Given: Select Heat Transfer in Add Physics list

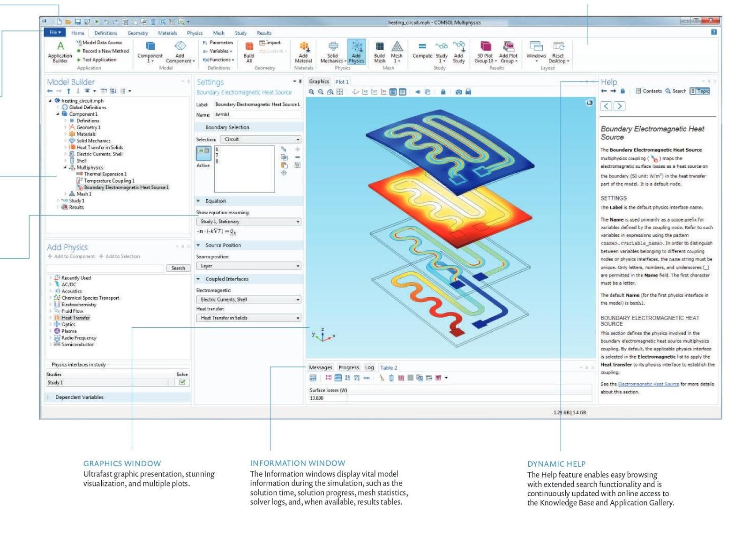Looking at the screenshot, I should (72, 318).
